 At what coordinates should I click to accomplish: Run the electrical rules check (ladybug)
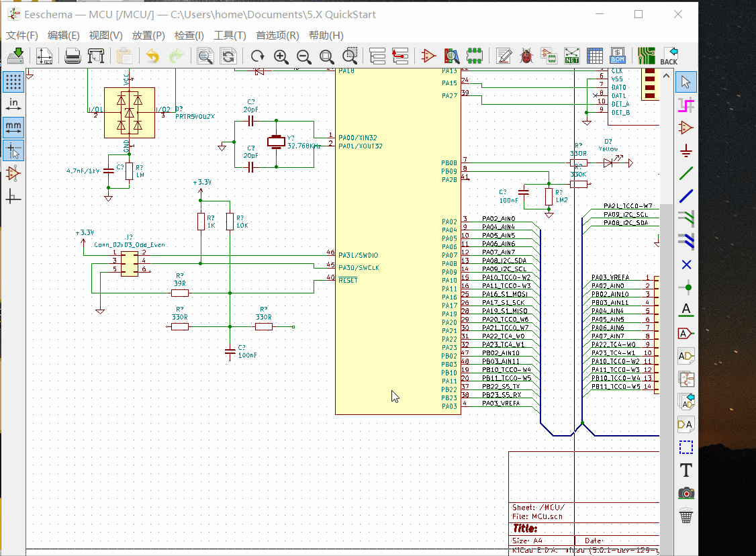pos(526,56)
